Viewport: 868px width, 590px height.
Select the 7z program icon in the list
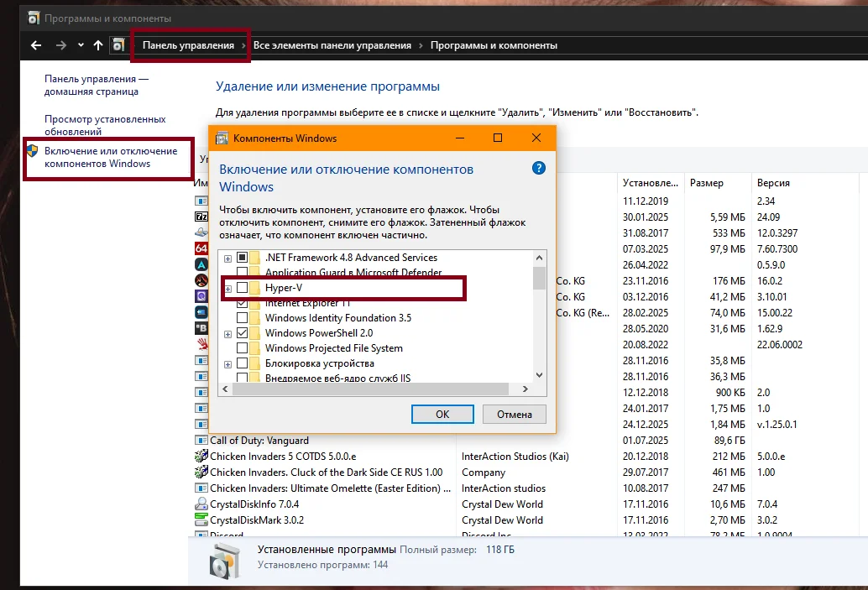click(x=201, y=217)
